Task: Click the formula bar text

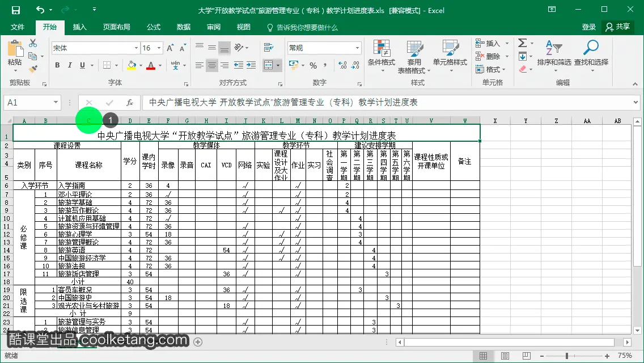Action: coord(283,102)
